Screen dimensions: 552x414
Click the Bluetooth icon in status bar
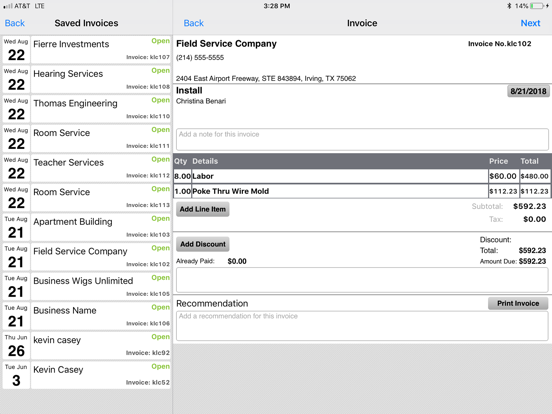tap(509, 6)
